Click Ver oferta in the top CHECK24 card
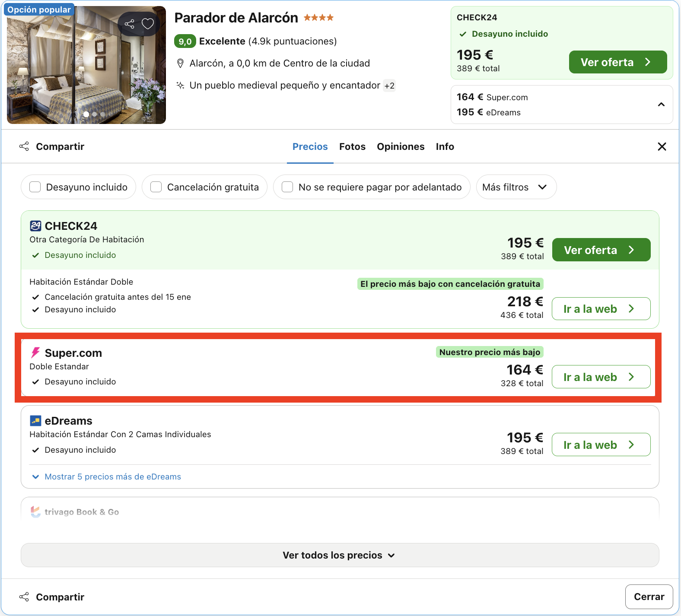The width and height of the screenshot is (681, 616). point(618,62)
